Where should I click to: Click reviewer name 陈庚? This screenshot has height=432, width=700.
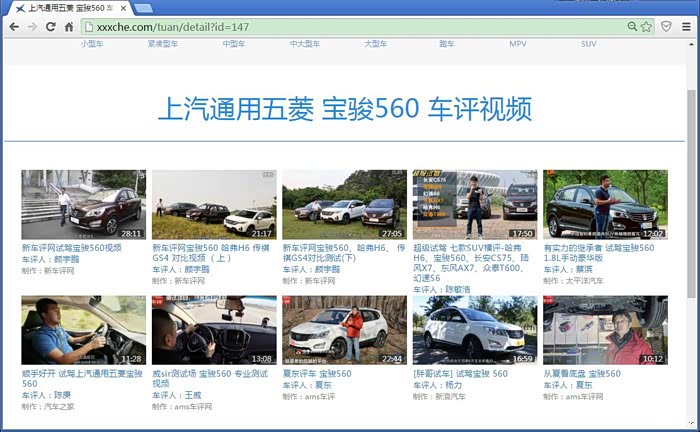point(62,395)
